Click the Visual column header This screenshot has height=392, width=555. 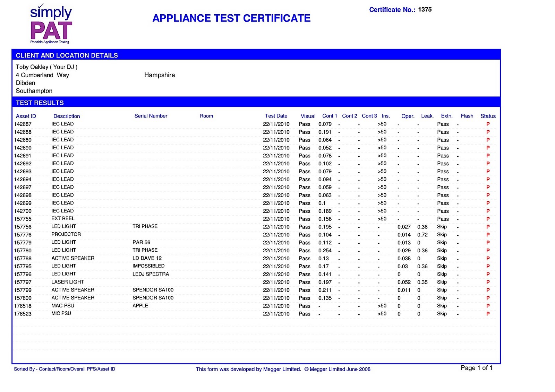308,116
